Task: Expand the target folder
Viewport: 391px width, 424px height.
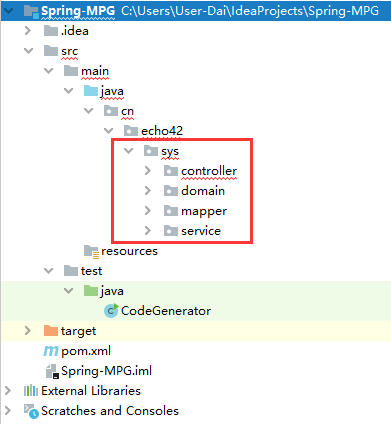Action: [28, 331]
